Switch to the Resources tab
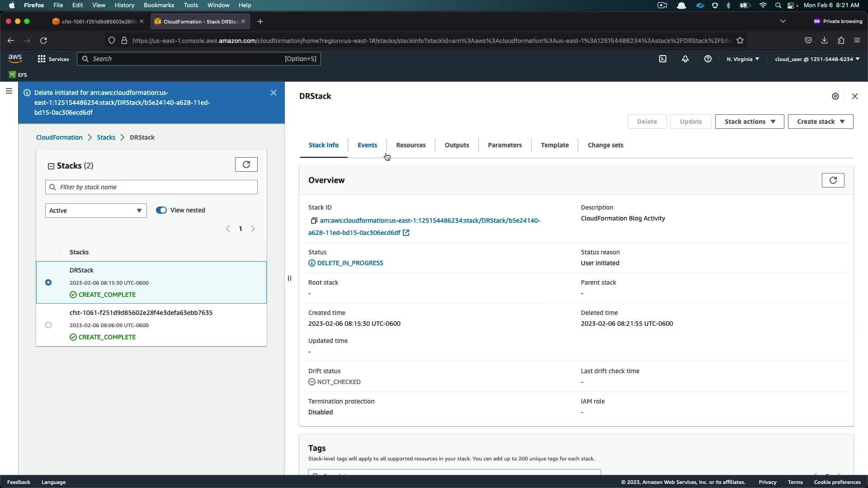This screenshot has width=868, height=488. click(410, 145)
